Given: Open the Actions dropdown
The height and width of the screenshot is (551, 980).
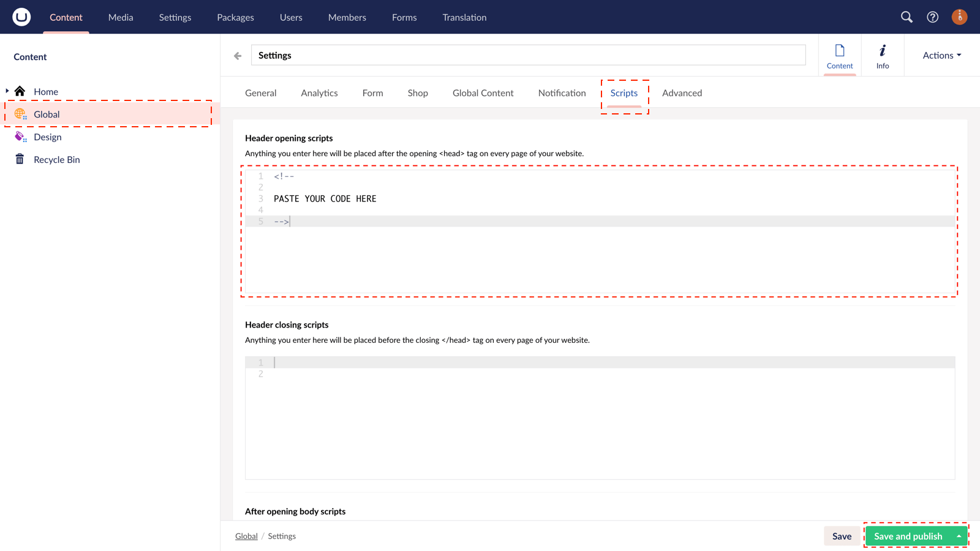Looking at the screenshot, I should (x=940, y=55).
